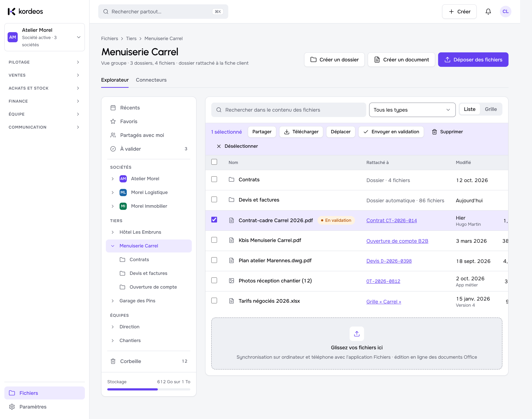This screenshot has width=532, height=419.
Task: Switch to Grille view
Action: click(491, 109)
